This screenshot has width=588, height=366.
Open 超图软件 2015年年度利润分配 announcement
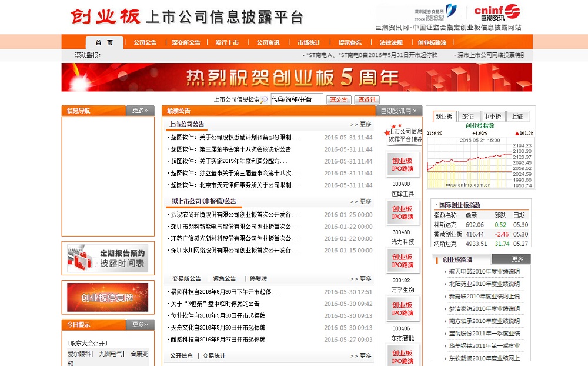[229, 161]
